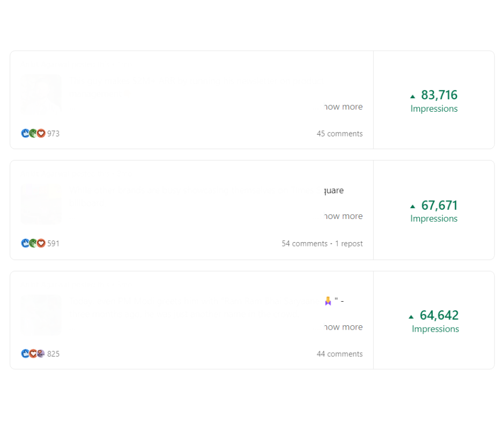The image size is (504, 423).
Task: Click the purple Support reaction icon beside 825
Action: tap(41, 354)
